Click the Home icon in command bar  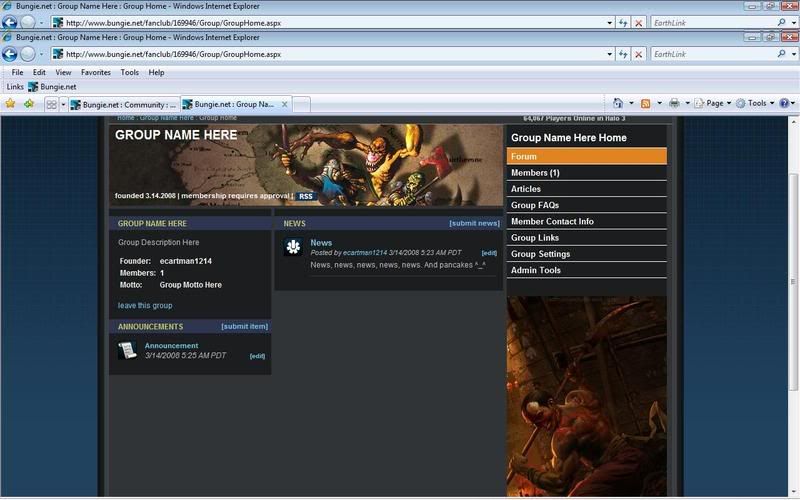[x=618, y=103]
